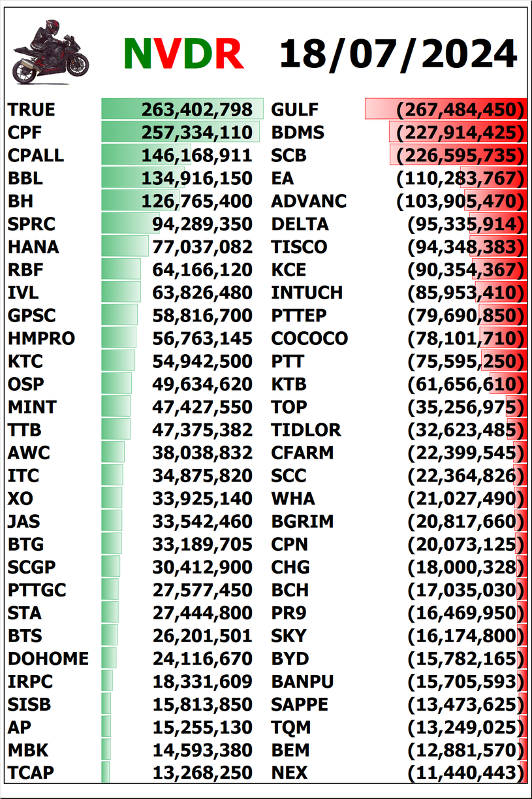Screen dimensions: 532x799
Task: Select the ADVANC ticker label
Action: (309, 201)
